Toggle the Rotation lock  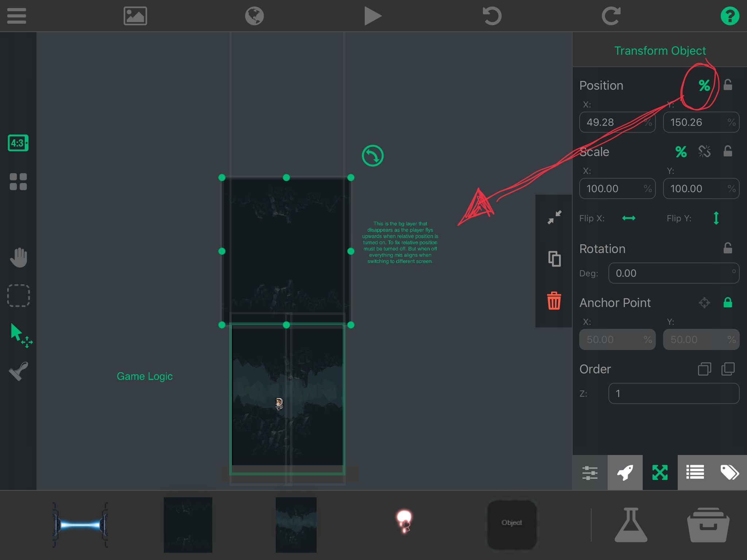[x=728, y=249]
